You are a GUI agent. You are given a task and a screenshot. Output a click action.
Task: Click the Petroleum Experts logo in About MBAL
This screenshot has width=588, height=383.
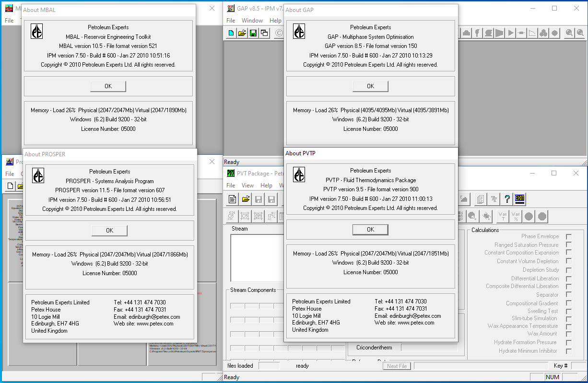pos(37,31)
